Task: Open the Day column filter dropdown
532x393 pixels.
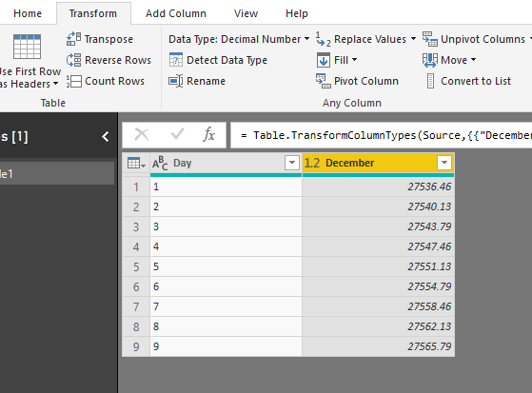Action: pos(292,163)
